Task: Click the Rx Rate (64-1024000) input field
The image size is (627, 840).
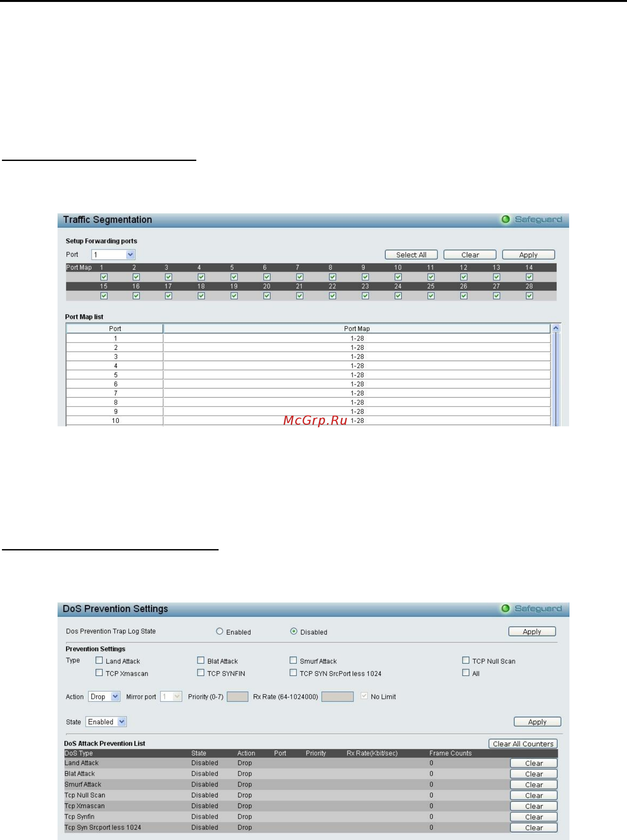Action: 337,696
